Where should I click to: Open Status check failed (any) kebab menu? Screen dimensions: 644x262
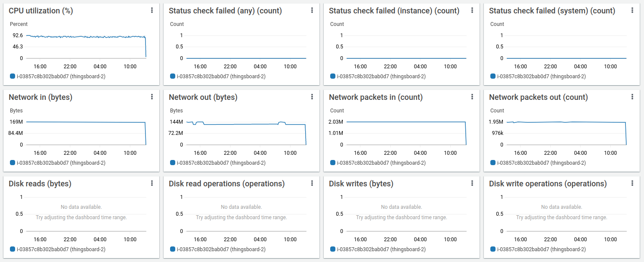[312, 10]
